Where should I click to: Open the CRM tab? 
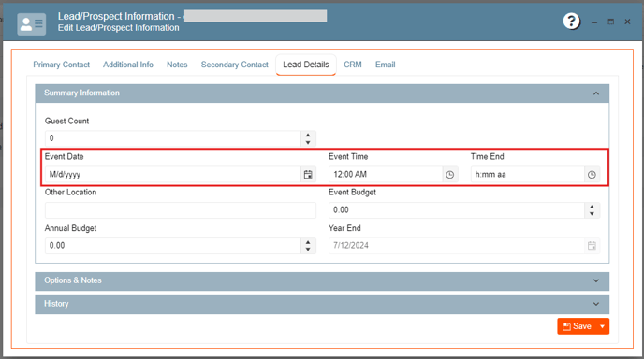tap(353, 65)
